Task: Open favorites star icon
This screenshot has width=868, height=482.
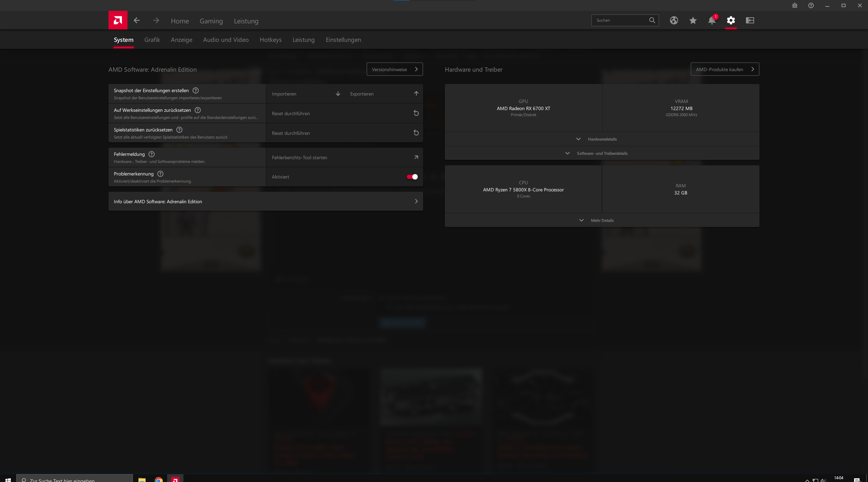Action: point(693,20)
